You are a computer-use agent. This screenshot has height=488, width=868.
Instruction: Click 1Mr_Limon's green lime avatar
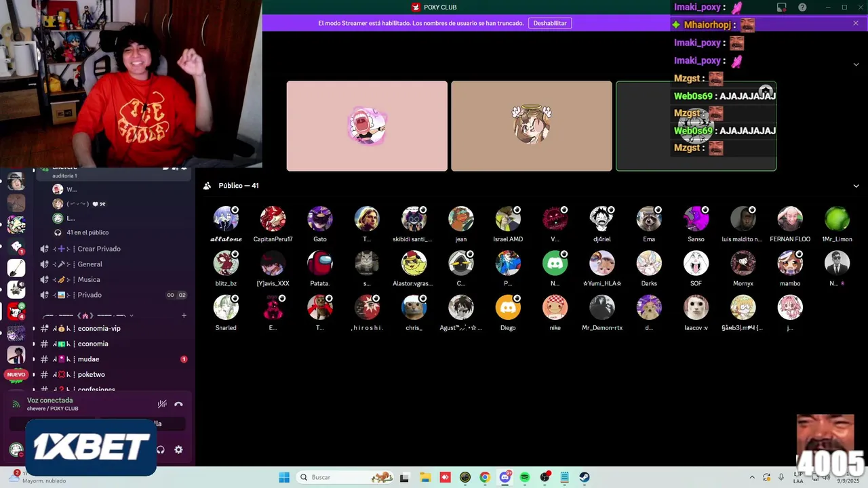point(837,219)
